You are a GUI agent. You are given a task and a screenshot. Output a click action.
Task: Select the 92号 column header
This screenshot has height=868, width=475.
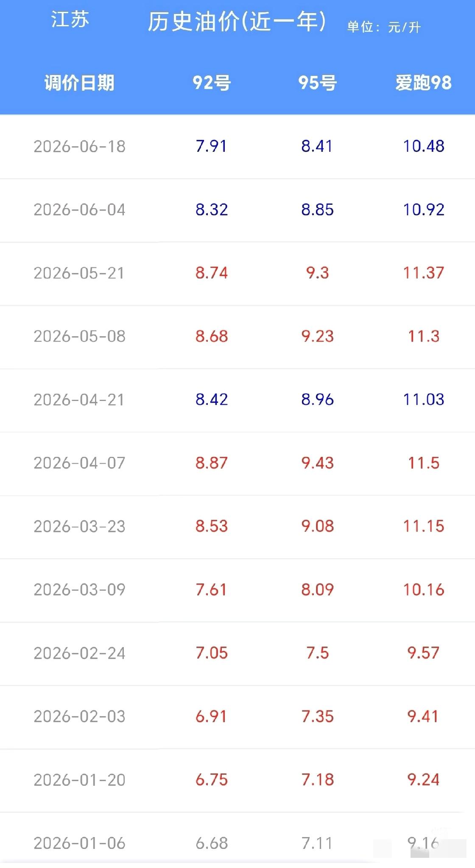point(212,83)
